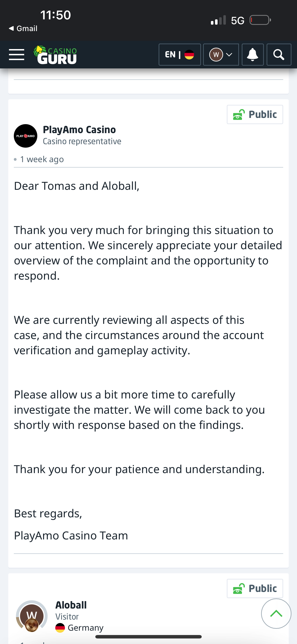Return to Gmail via back arrow
The height and width of the screenshot is (644, 297).
[x=23, y=29]
